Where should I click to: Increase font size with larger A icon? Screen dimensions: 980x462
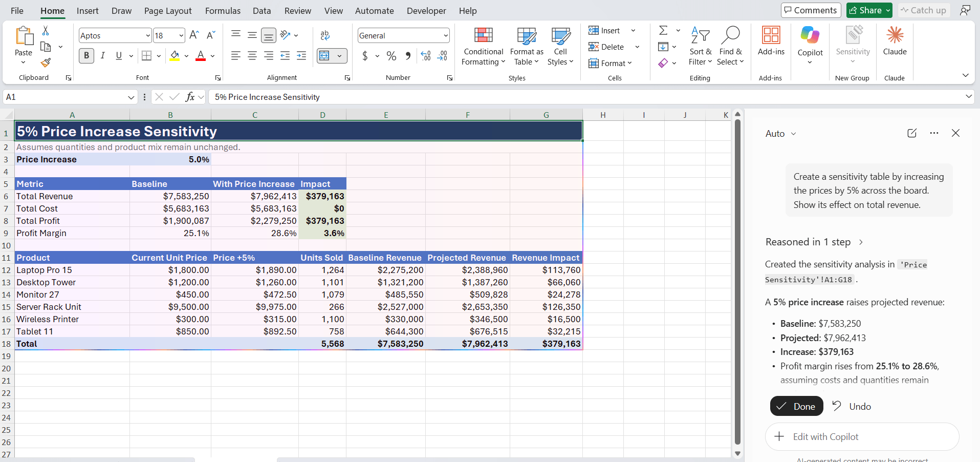pos(194,35)
